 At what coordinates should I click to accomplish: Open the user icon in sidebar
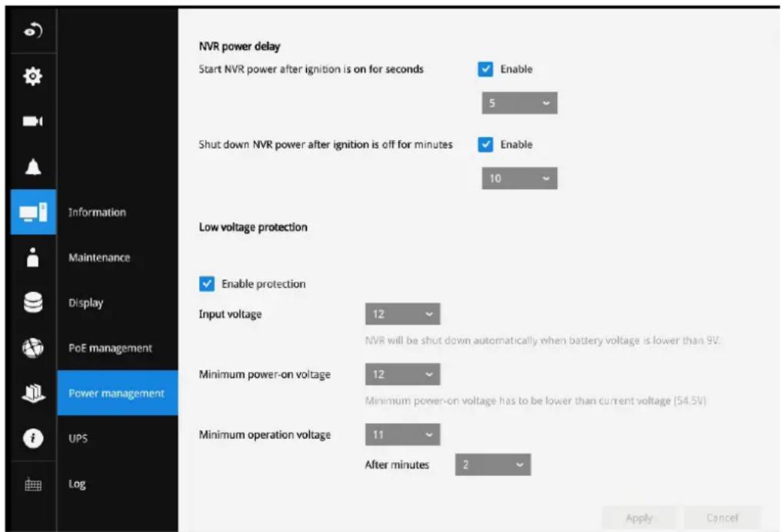click(x=33, y=258)
